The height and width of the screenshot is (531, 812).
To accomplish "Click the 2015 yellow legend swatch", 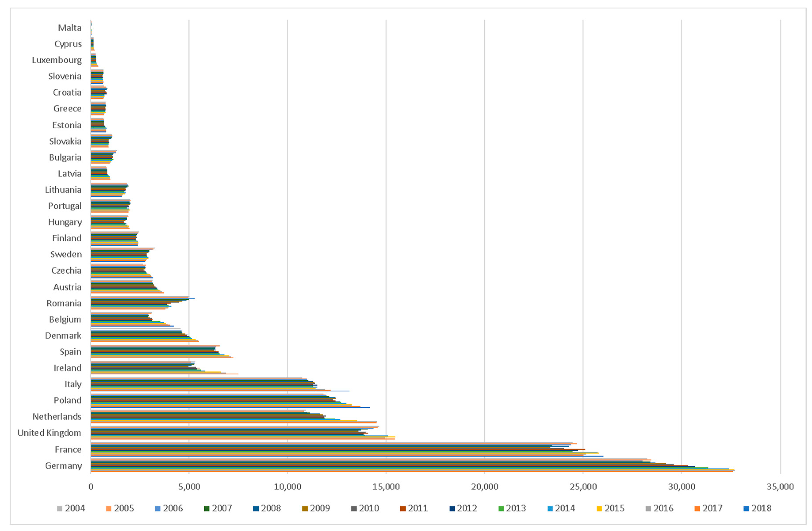I will click(599, 508).
